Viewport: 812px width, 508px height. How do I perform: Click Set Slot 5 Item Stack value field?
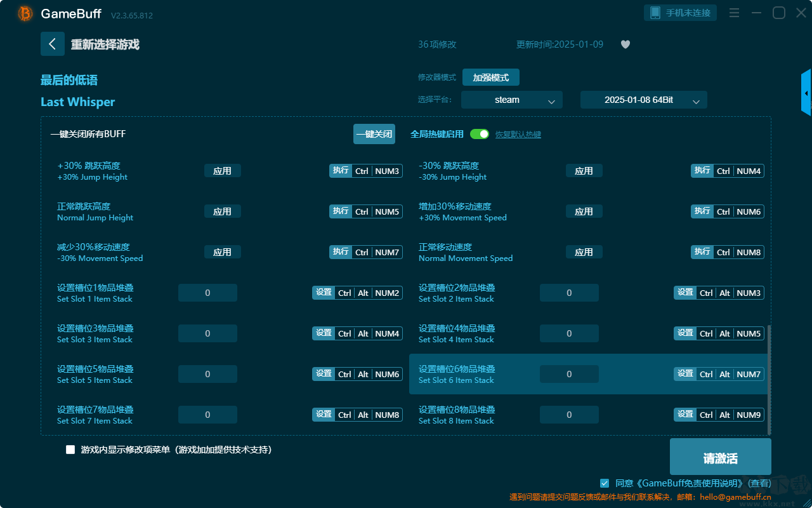point(207,374)
